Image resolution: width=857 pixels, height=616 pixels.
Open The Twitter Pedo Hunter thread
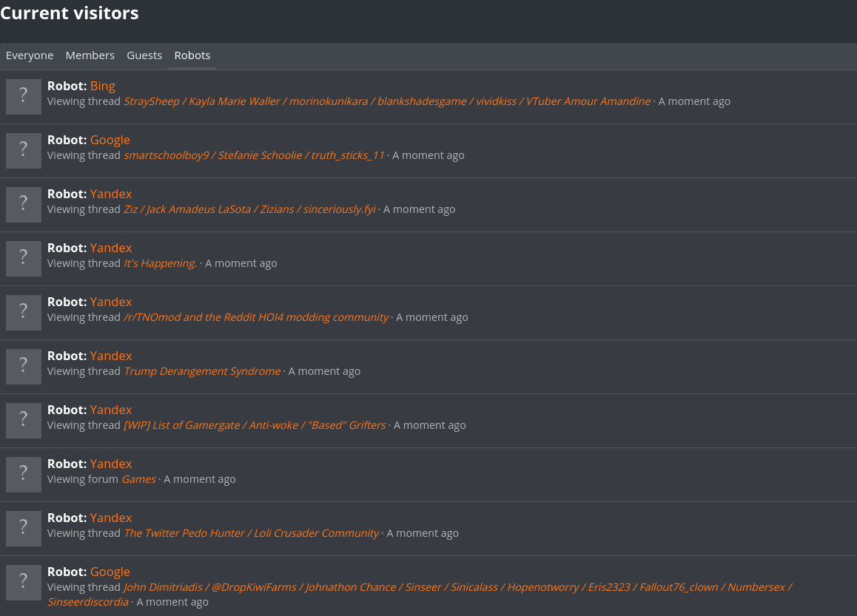(x=252, y=533)
